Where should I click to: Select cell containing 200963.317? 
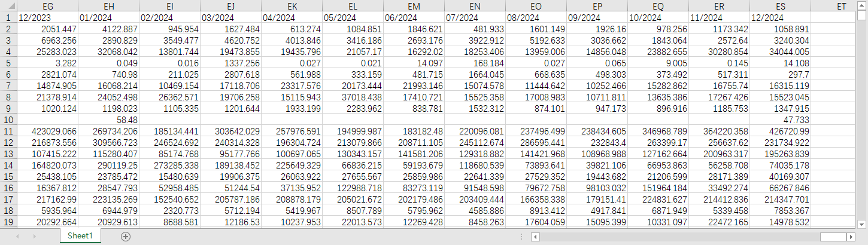[x=719, y=154]
